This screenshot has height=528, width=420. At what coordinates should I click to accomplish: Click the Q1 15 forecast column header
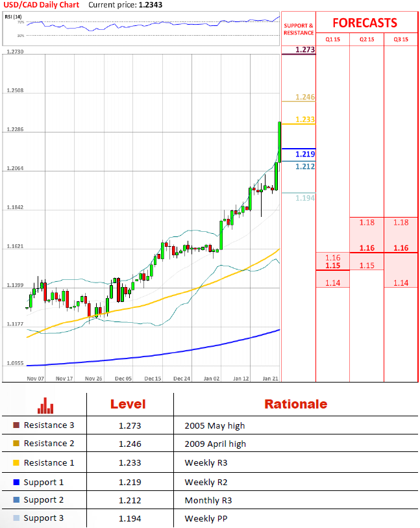[x=332, y=40]
